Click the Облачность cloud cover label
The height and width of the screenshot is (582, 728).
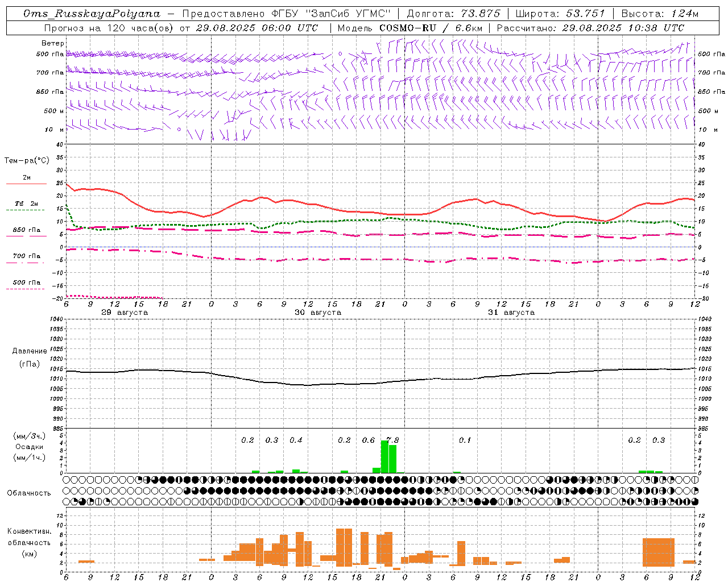[29, 493]
